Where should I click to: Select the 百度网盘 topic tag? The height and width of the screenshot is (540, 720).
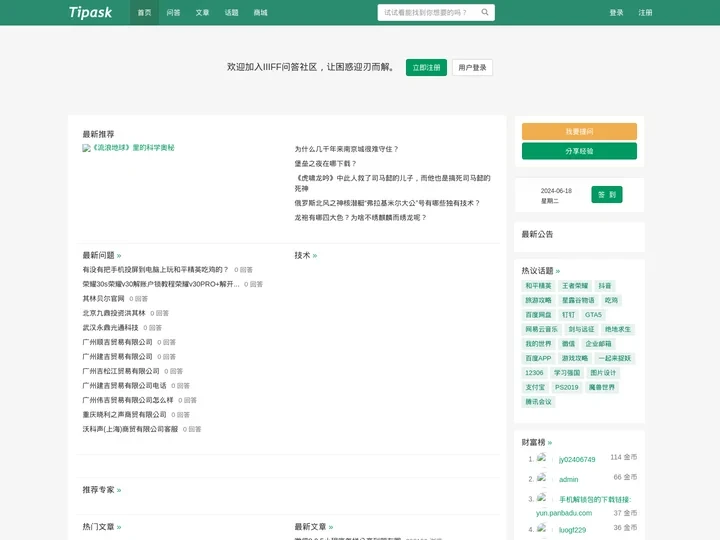tap(538, 315)
